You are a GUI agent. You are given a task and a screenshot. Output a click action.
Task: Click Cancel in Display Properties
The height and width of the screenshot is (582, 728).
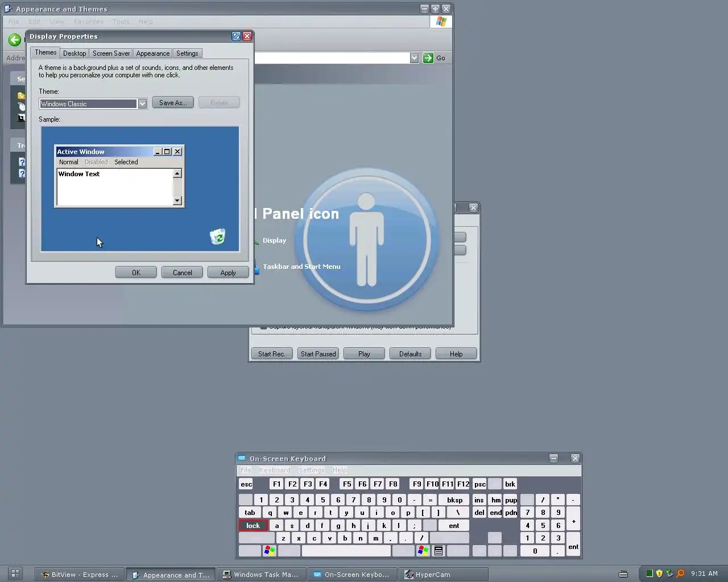point(182,273)
